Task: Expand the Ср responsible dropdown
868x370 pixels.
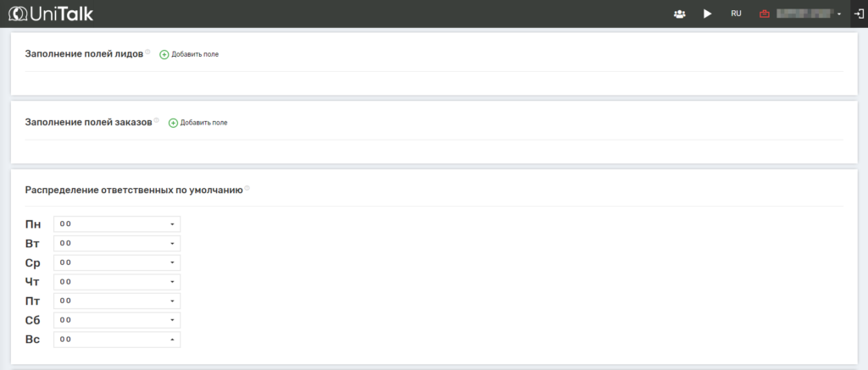Action: (x=117, y=262)
